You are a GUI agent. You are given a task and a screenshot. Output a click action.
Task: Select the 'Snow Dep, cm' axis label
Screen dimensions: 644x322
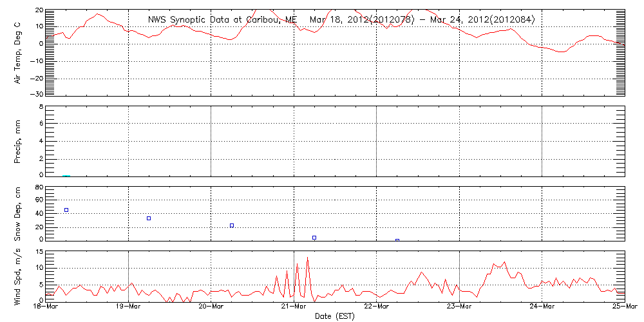coord(18,213)
